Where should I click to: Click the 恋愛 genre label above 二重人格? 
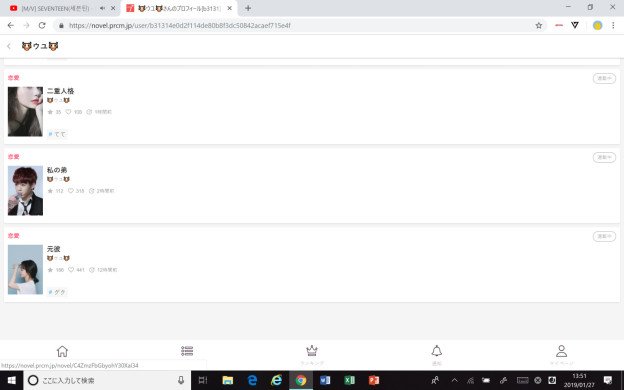[14, 78]
